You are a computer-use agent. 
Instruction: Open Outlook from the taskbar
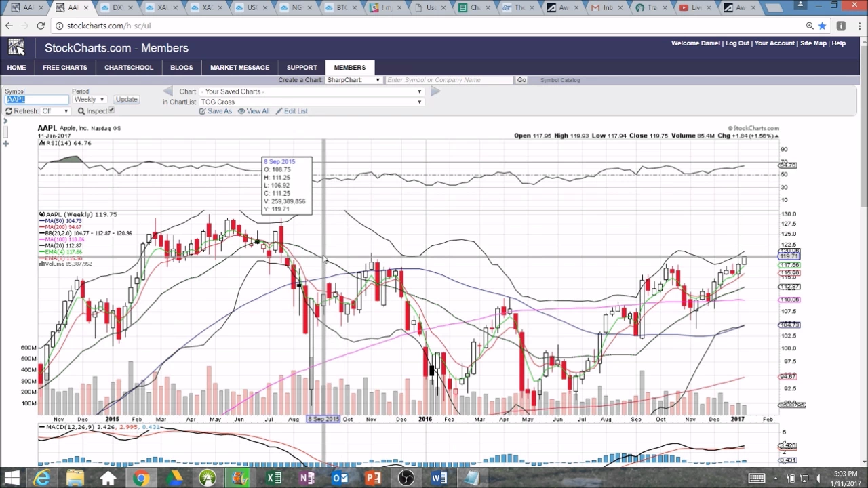340,479
